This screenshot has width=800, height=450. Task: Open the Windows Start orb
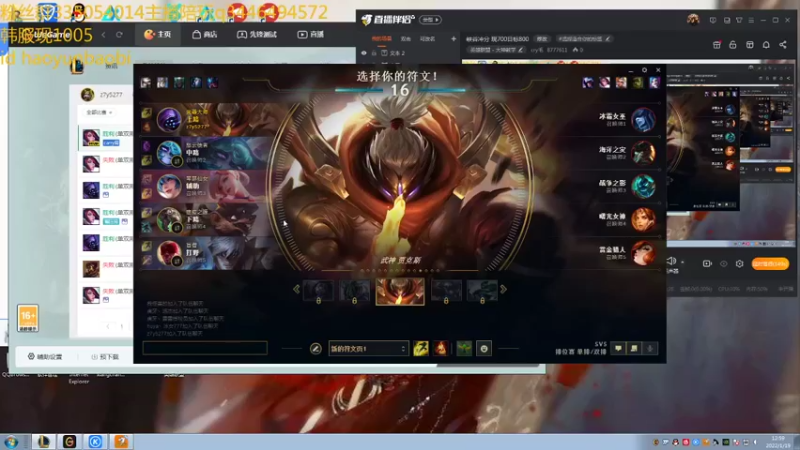tap(11, 441)
